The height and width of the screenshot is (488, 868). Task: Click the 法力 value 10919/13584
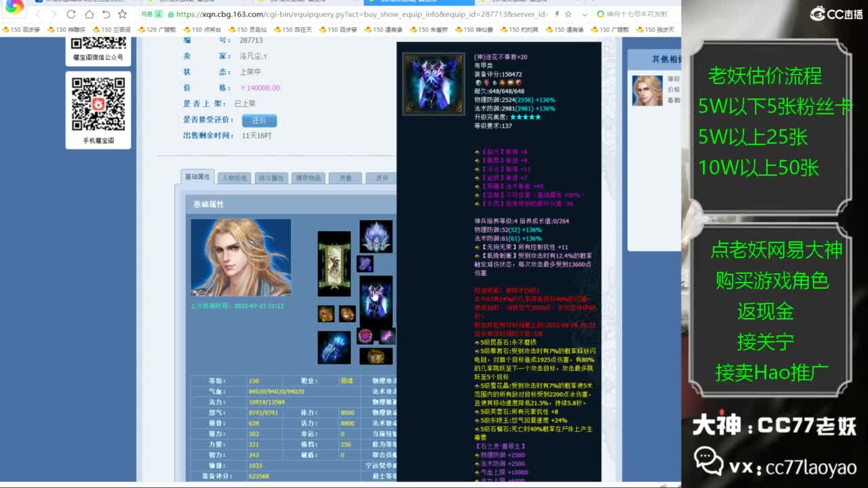[x=267, y=402]
